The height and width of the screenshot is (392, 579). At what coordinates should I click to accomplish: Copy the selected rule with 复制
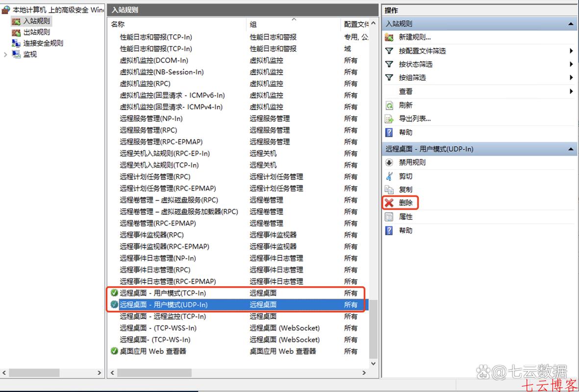pyautogui.click(x=405, y=189)
